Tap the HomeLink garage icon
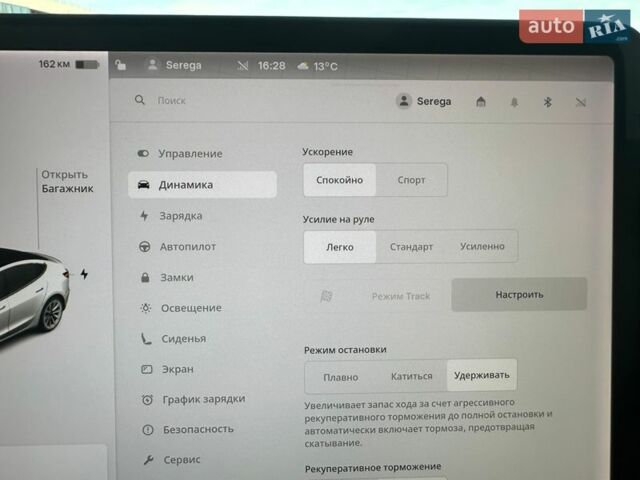The height and width of the screenshot is (480, 640). point(481,101)
